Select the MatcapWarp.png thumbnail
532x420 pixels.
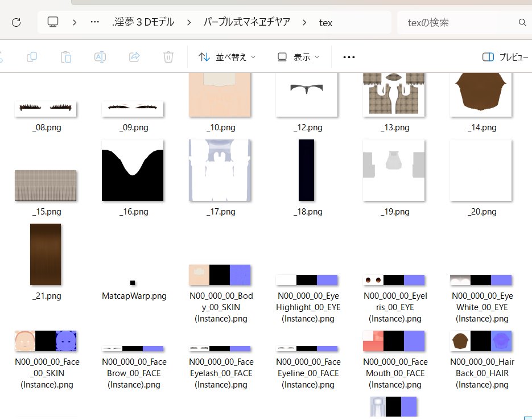point(133,283)
